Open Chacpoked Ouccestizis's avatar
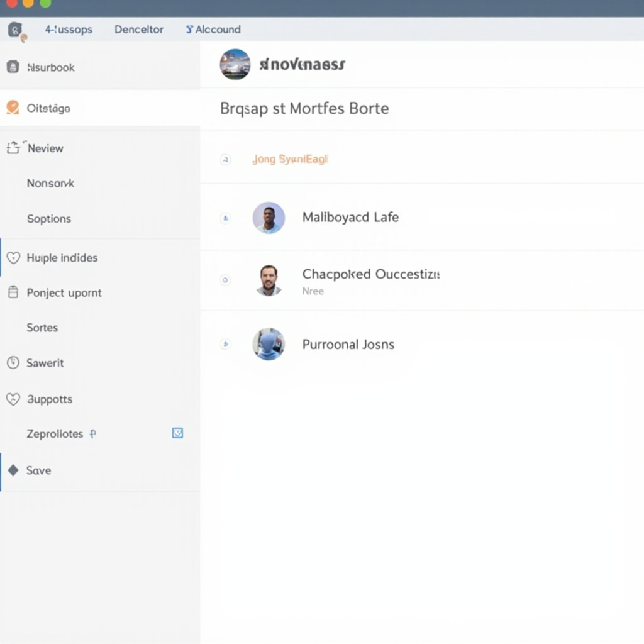Image resolution: width=644 pixels, height=644 pixels. click(269, 280)
